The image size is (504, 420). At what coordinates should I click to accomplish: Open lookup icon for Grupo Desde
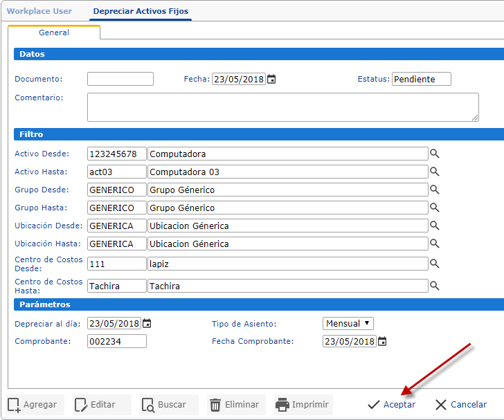coord(435,190)
